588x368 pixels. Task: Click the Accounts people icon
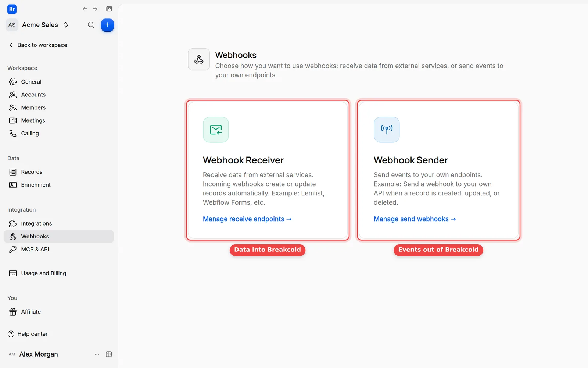13,95
